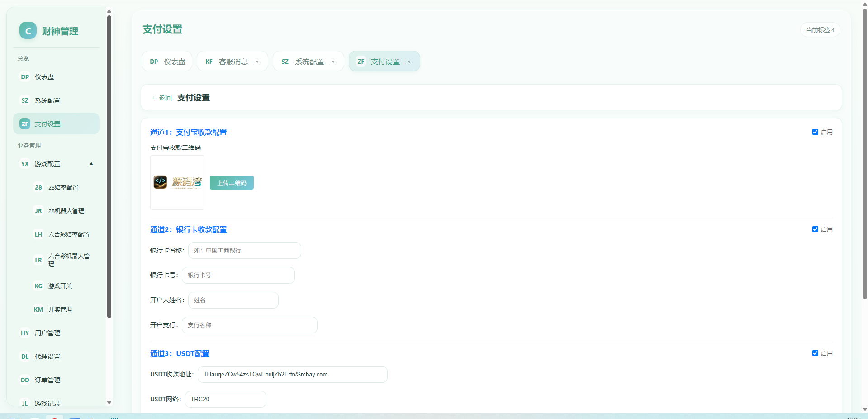This screenshot has width=868, height=419.
Task: Click the 上传二维码 button
Action: (232, 183)
